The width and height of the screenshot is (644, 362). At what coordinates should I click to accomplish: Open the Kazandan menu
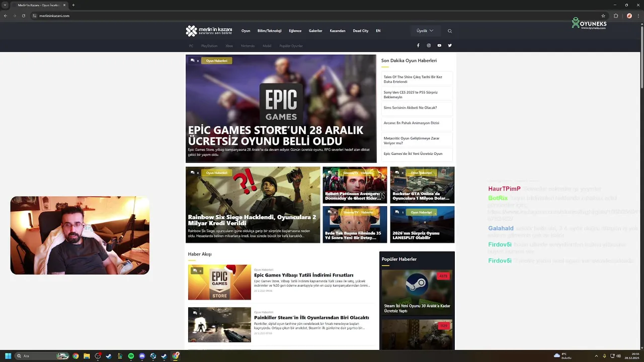pyautogui.click(x=338, y=31)
